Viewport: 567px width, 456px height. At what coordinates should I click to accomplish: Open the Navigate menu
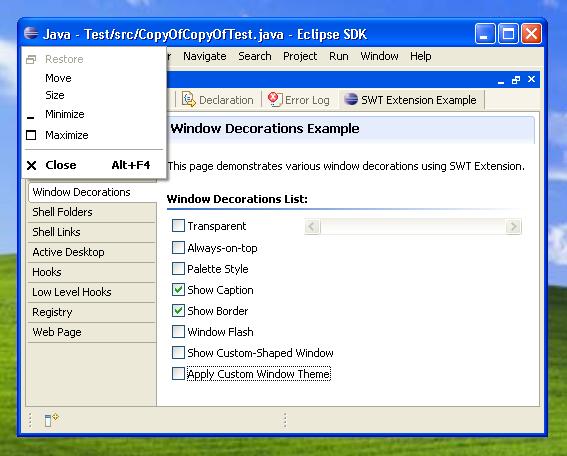click(x=205, y=56)
